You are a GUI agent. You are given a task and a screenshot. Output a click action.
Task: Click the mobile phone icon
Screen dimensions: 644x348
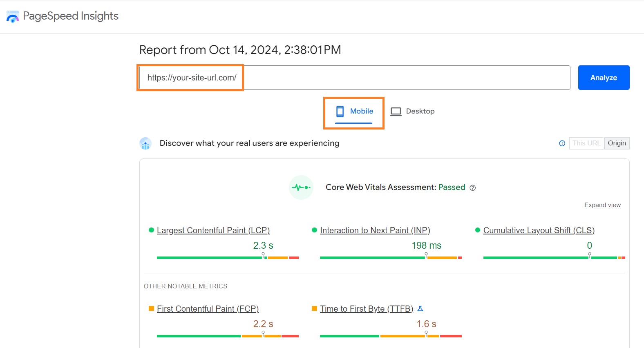tap(340, 111)
